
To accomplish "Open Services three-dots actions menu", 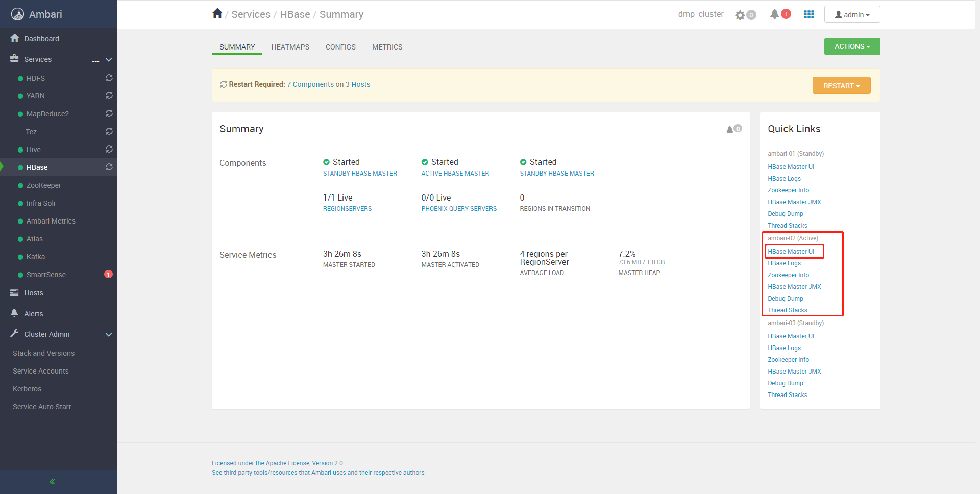I will 95,60.
